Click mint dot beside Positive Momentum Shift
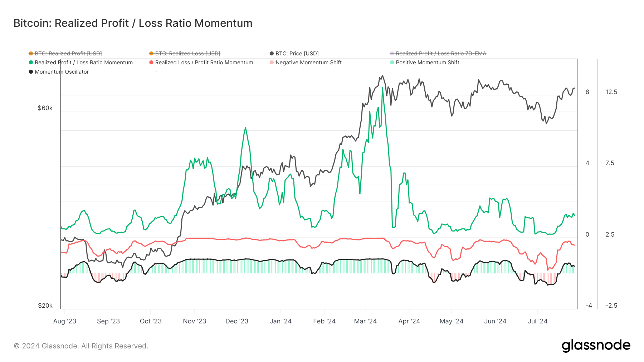Viewport: 644px width, 362px height. pos(392,63)
